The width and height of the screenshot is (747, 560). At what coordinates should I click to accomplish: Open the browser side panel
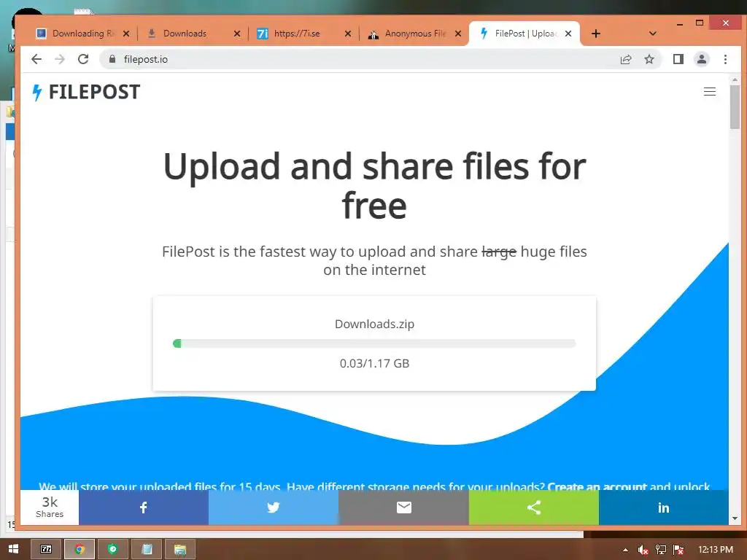678,59
